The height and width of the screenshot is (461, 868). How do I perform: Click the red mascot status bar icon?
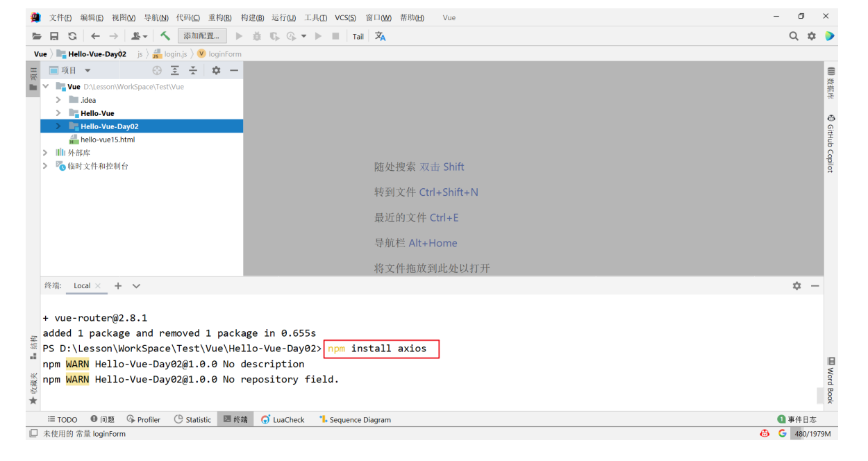click(765, 433)
